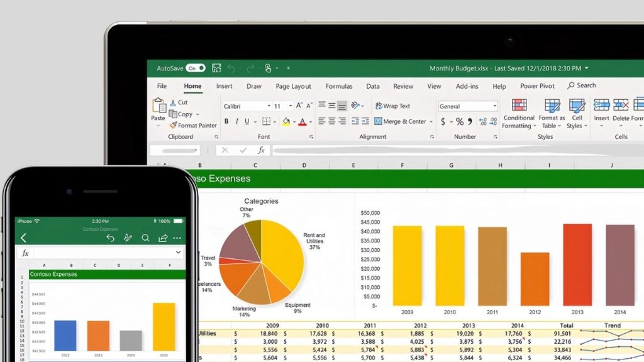
Task: Open the file name dropdown in title bar
Action: click(587, 68)
